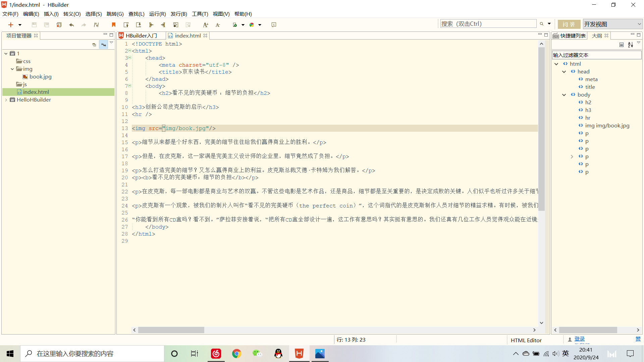This screenshot has height=362, width=644.
Task: Open the Run icon dropdown arrow
Action: (243, 25)
